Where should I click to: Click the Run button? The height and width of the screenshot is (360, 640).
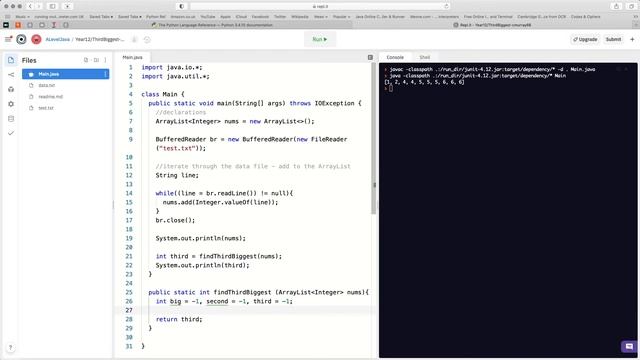[320, 39]
